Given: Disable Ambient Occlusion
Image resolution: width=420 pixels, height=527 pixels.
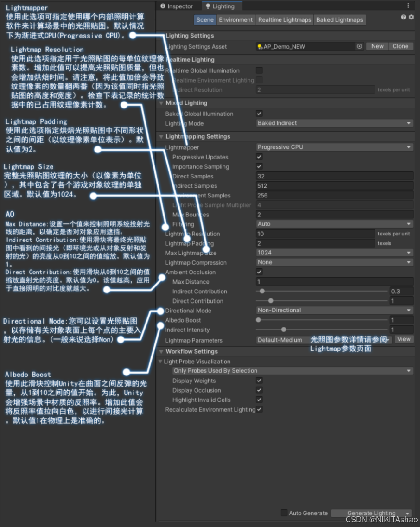Looking at the screenshot, I should point(259,272).
